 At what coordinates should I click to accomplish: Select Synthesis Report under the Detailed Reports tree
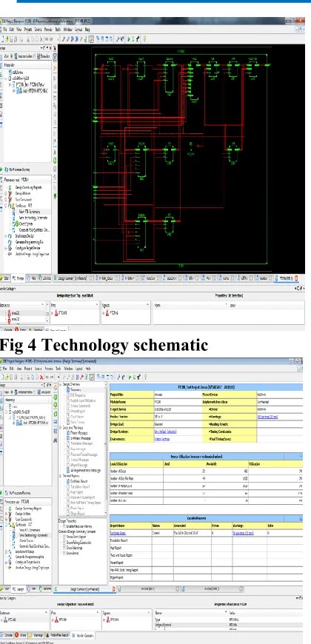click(79, 481)
